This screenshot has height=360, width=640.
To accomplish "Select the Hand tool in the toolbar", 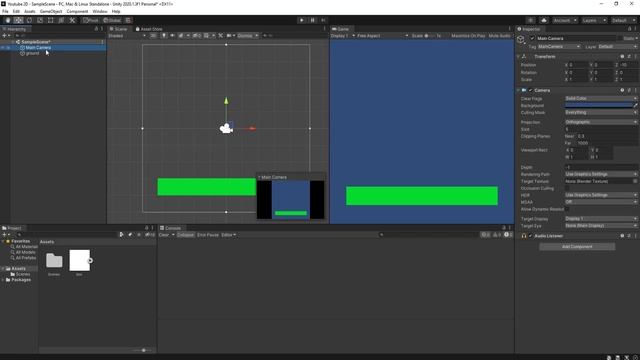I will [x=8, y=20].
